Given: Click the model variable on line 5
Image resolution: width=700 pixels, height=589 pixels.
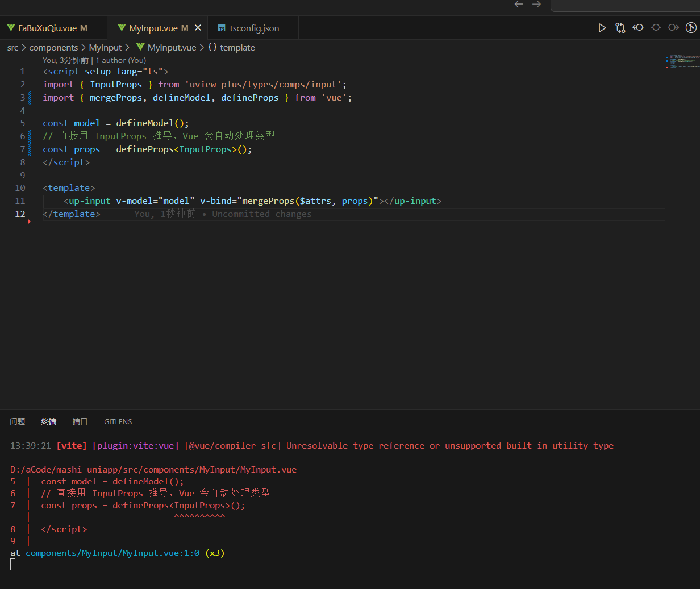Looking at the screenshot, I should click(x=87, y=123).
